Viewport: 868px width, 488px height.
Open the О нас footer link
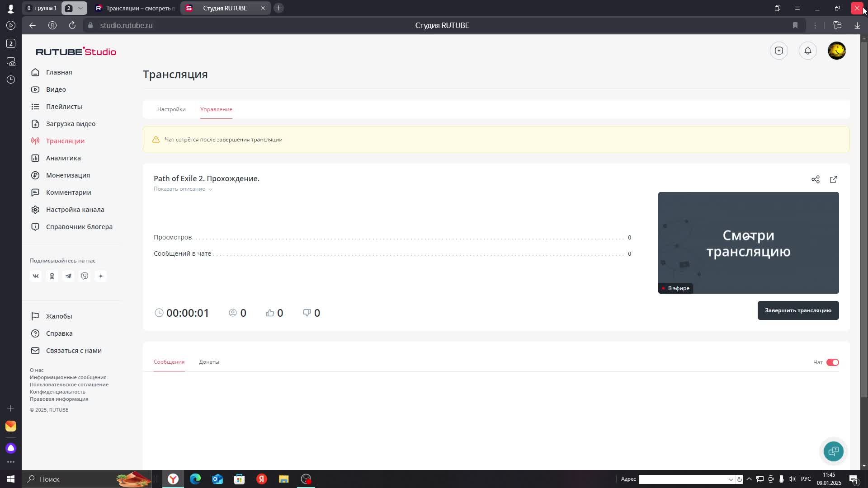[37, 370]
